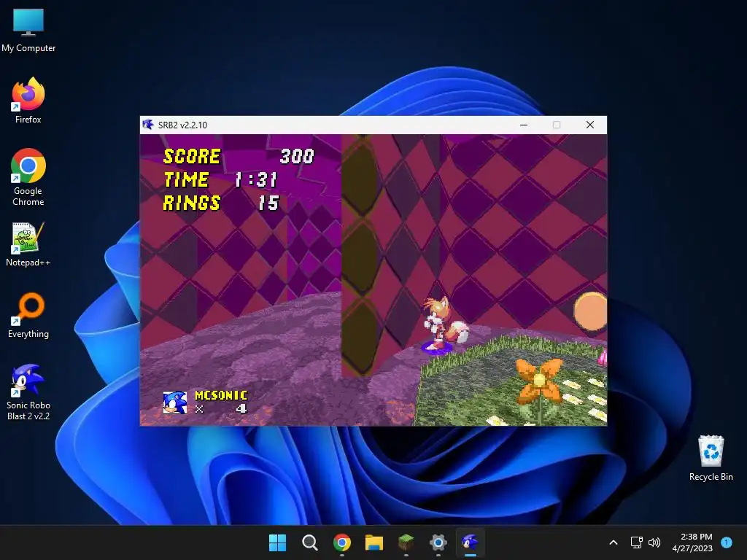
Task: Switch to SRB2 via its taskbar icon
Action: pos(471,542)
